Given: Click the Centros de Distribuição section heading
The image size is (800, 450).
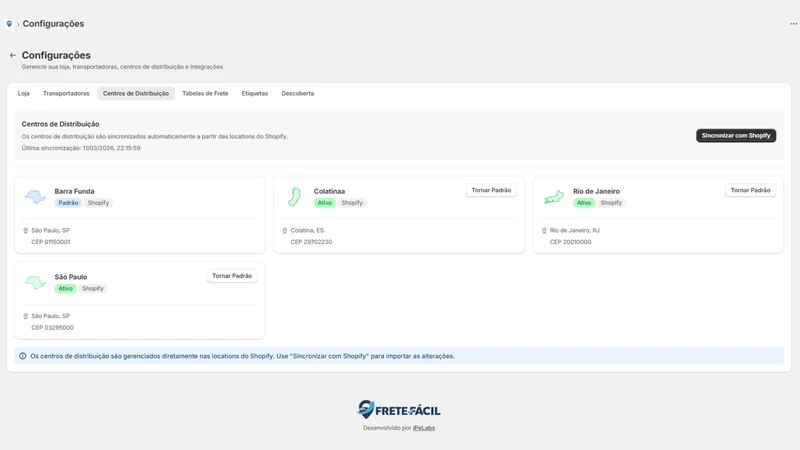Looking at the screenshot, I should coord(60,124).
